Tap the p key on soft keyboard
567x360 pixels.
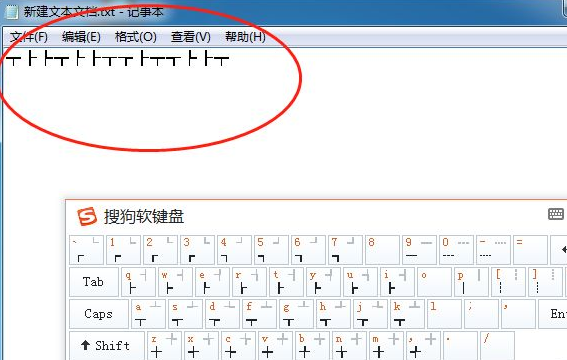471,282
